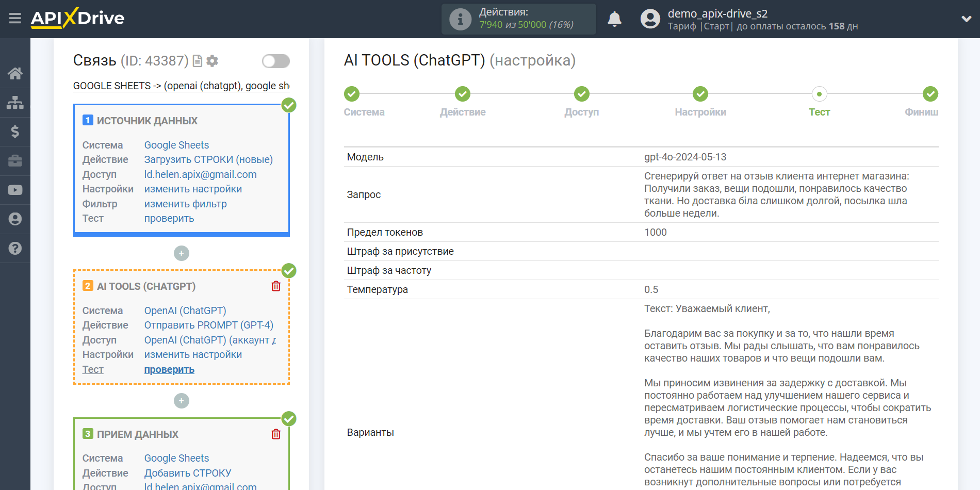Click model value gpt-4o-2024-05-13
The height and width of the screenshot is (490, 980).
coord(685,157)
